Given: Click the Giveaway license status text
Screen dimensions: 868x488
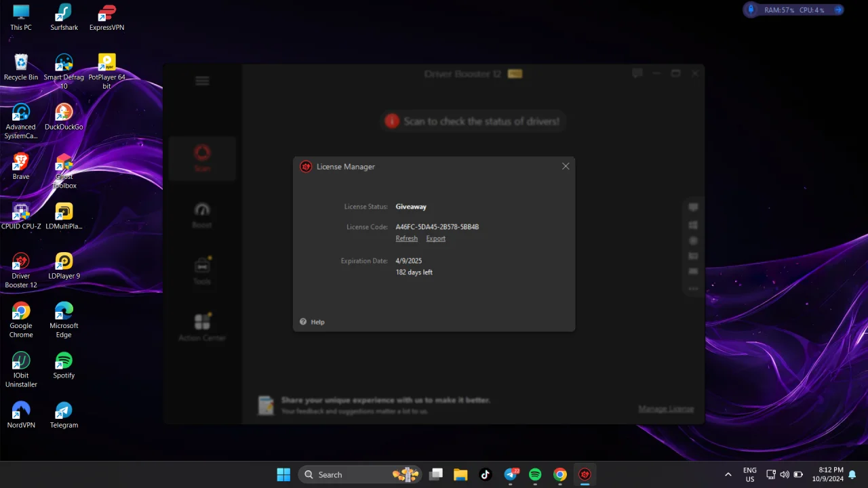Looking at the screenshot, I should coord(411,207).
